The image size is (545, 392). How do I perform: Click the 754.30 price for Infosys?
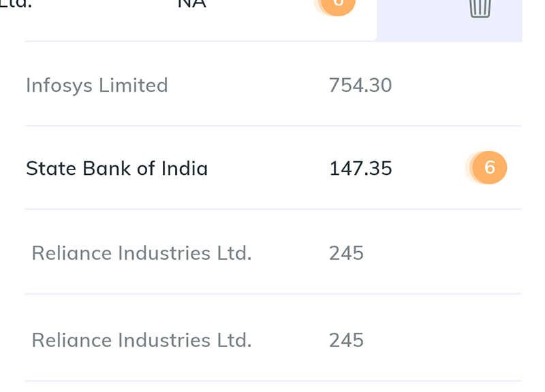[360, 86]
